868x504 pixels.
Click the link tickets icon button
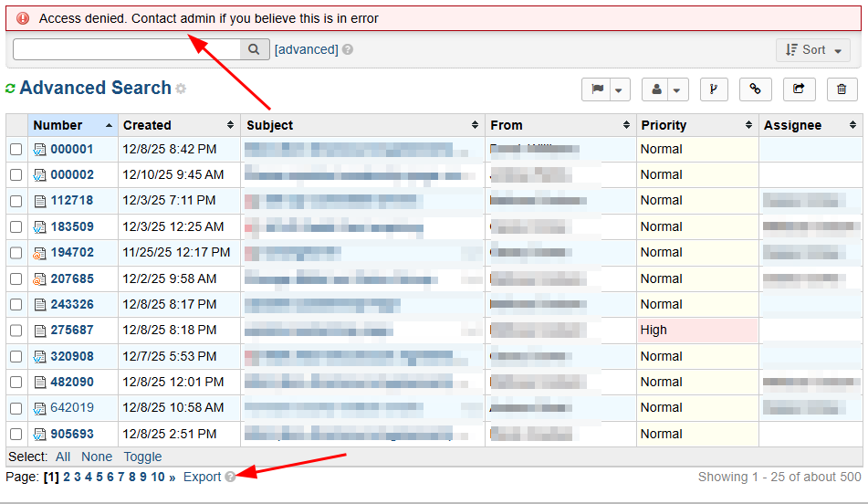[x=756, y=89]
